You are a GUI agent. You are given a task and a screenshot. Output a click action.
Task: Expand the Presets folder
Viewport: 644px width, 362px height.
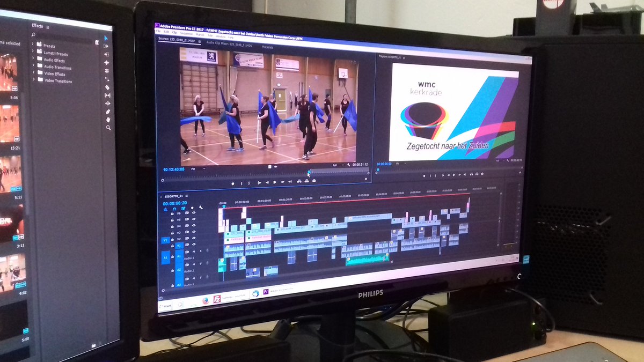(x=33, y=45)
